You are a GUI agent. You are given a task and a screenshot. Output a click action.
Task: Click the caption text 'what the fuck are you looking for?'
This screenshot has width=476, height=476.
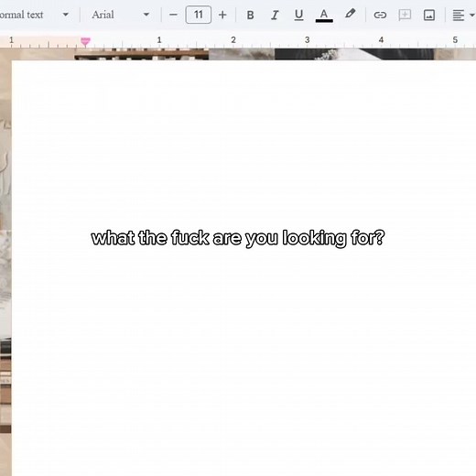click(238, 238)
